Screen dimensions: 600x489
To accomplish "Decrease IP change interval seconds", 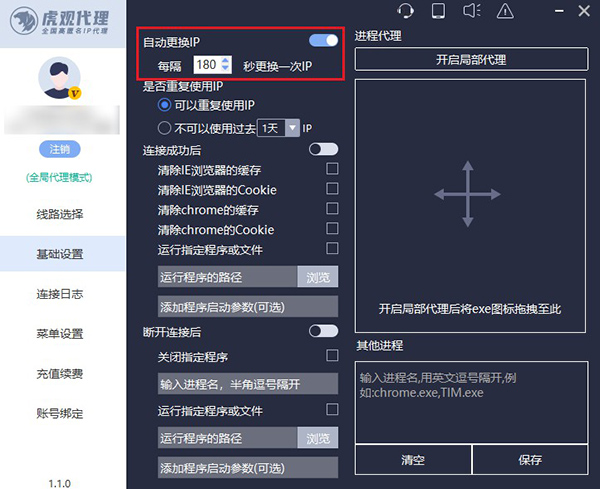I will click(x=225, y=68).
